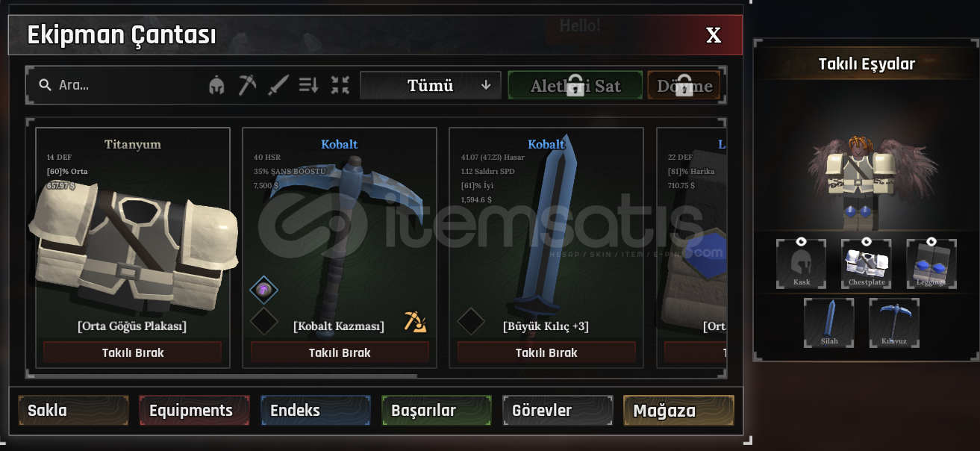This screenshot has width=980, height=451.
Task: Click the empty rune slot on Büyük Kılıç
Action: [x=471, y=321]
